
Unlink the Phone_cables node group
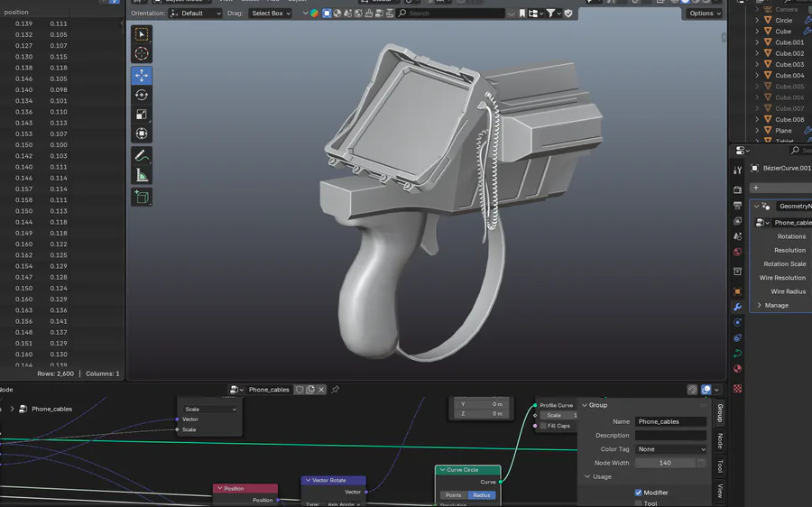tap(321, 390)
